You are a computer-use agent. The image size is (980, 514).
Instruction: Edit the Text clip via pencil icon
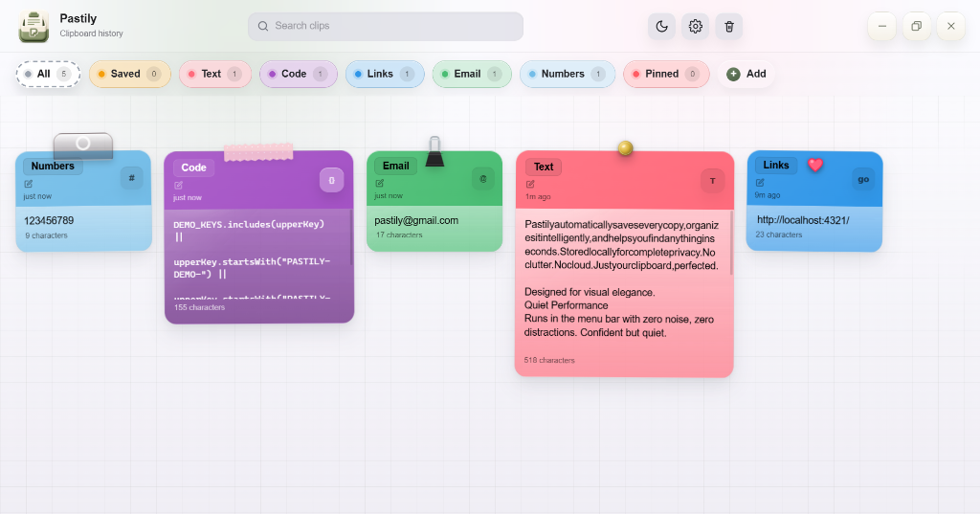click(x=530, y=184)
